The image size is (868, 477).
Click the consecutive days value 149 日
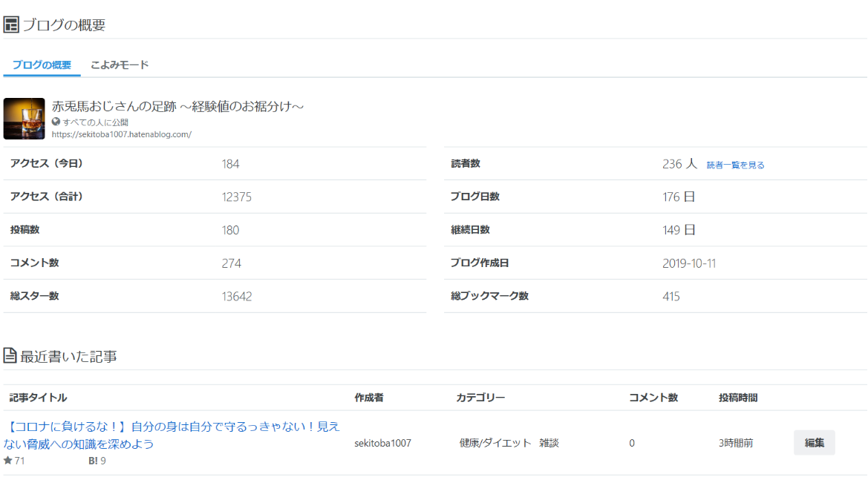tap(679, 230)
